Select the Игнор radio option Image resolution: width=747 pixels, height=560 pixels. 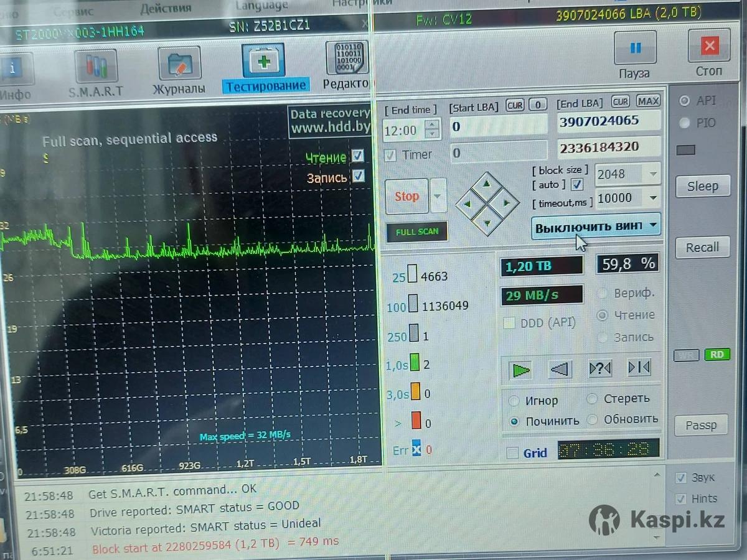point(515,400)
